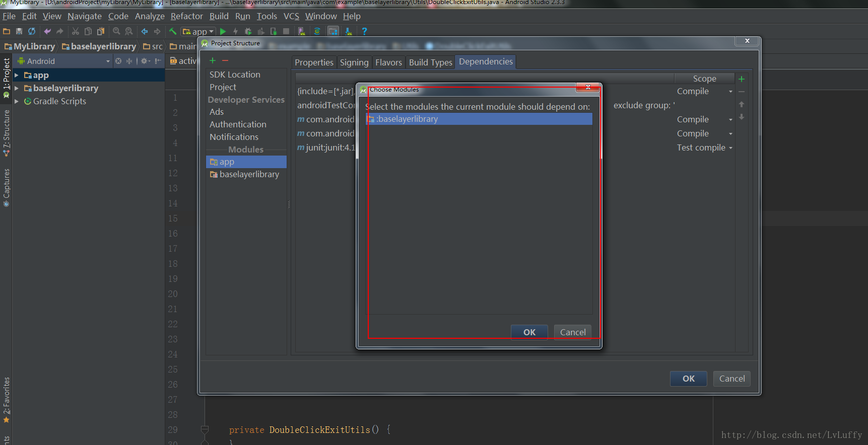Click green plus to add dependency
Viewport: 868px width, 445px height.
click(x=742, y=79)
